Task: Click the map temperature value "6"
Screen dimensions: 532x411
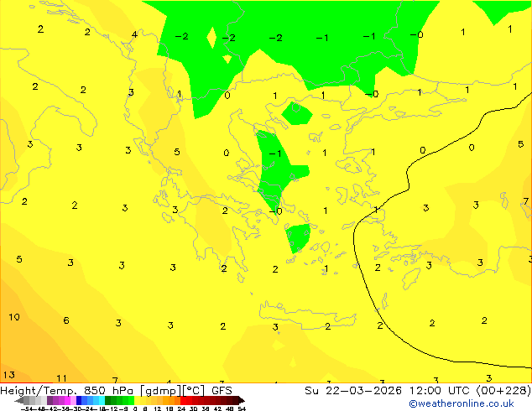Action: (66, 320)
